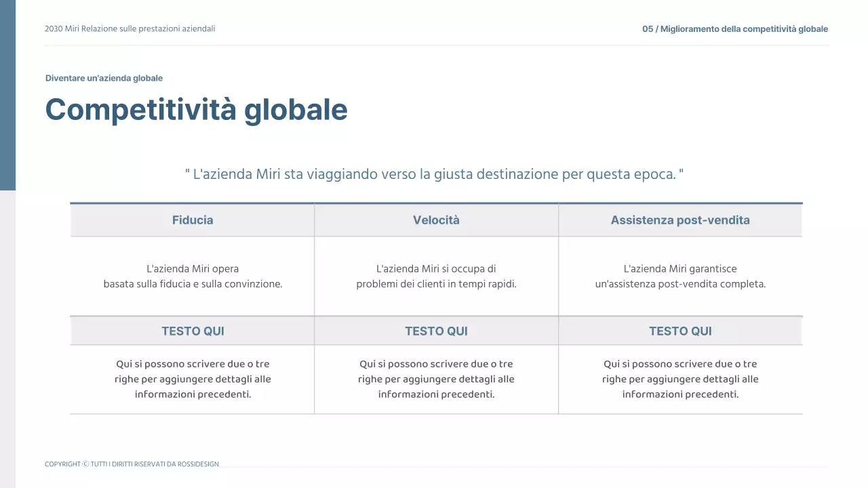Click the "Assistenza post-vendita" column header
Image resolution: width=868 pixels, height=488 pixels.
tap(680, 220)
